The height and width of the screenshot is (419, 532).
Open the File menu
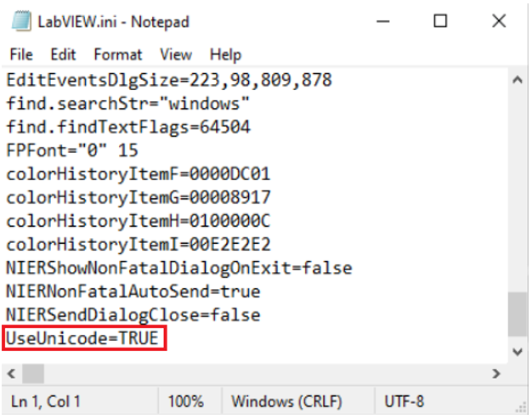pos(21,54)
